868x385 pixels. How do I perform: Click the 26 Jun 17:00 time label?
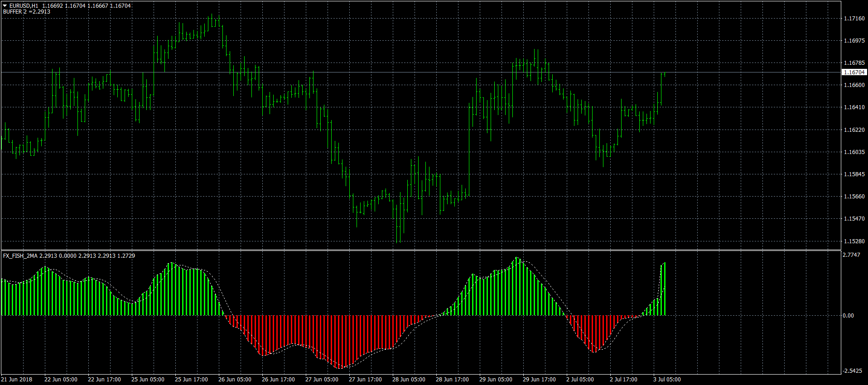[278, 380]
